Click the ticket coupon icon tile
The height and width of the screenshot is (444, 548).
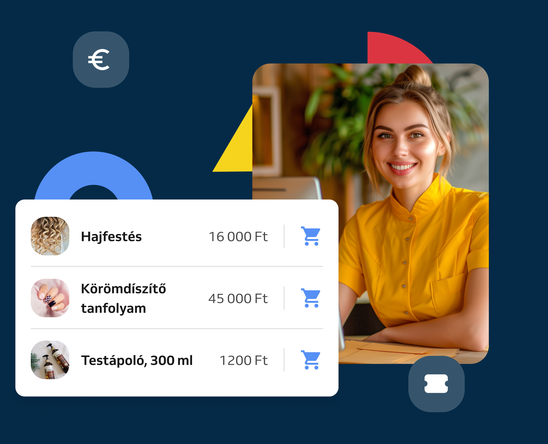[x=436, y=384]
